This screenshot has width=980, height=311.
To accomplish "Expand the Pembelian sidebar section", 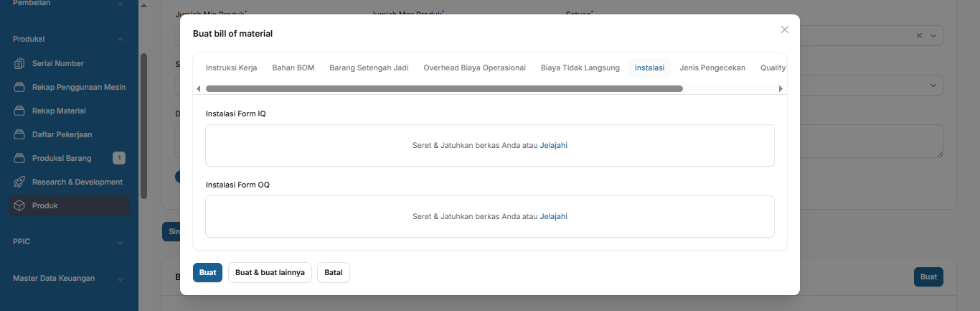I will pos(120,3).
